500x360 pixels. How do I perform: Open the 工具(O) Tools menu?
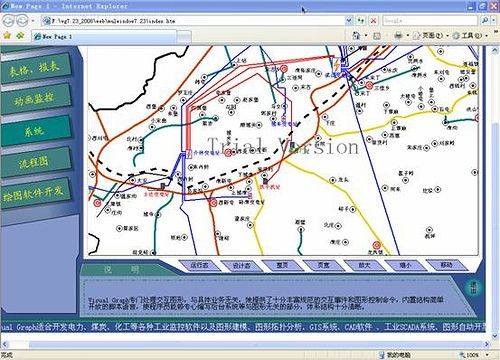pos(467,35)
